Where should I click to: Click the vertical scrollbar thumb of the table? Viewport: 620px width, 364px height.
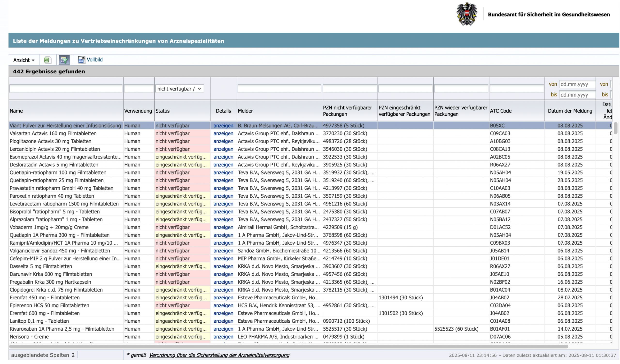(616, 128)
